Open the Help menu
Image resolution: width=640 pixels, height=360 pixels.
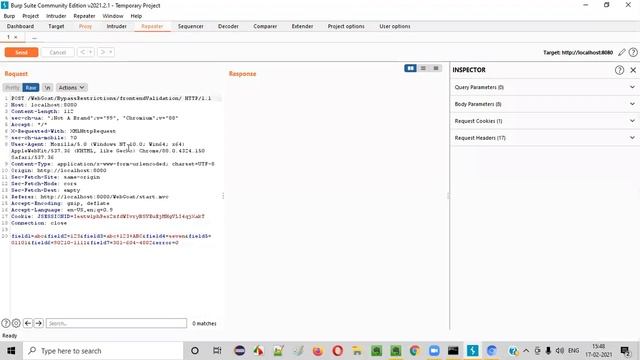[x=136, y=16]
